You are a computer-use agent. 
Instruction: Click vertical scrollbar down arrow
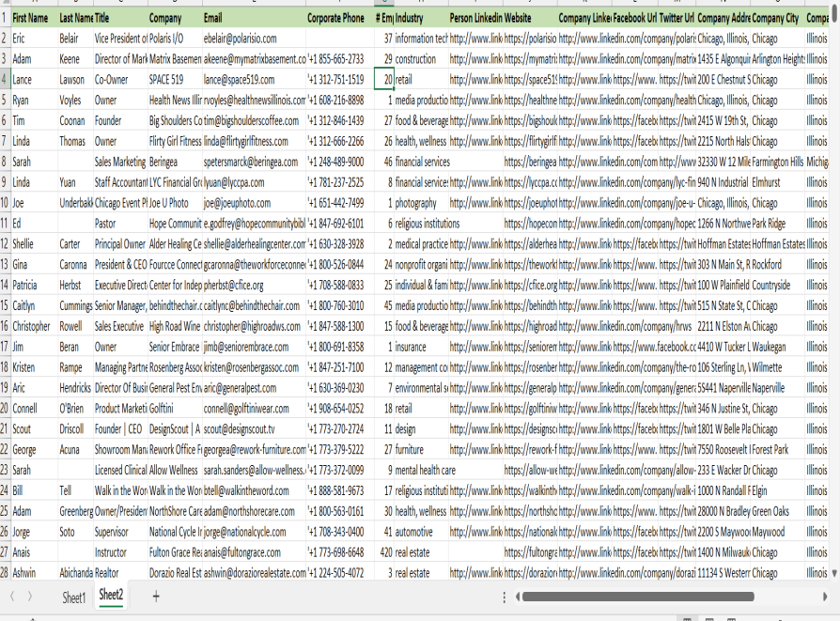pos(834,573)
